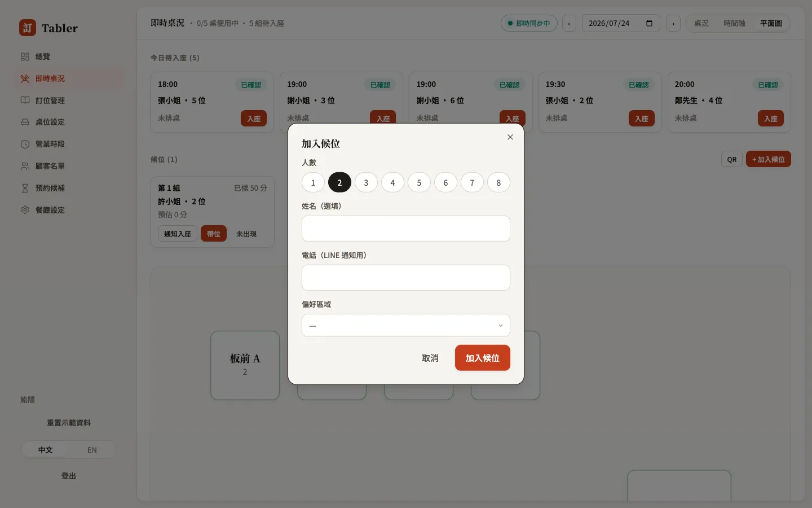812x508 pixels.
Task: Click the 即時同步中 status badge
Action: (529, 23)
